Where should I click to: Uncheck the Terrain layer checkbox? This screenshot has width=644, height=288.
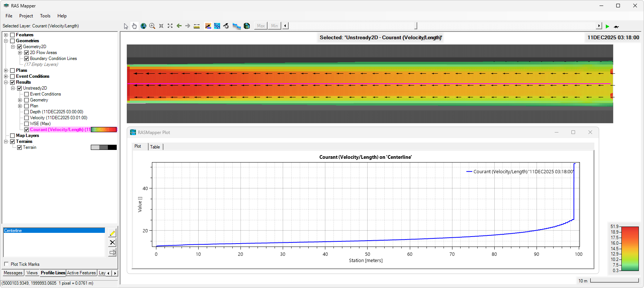pyautogui.click(x=19, y=147)
